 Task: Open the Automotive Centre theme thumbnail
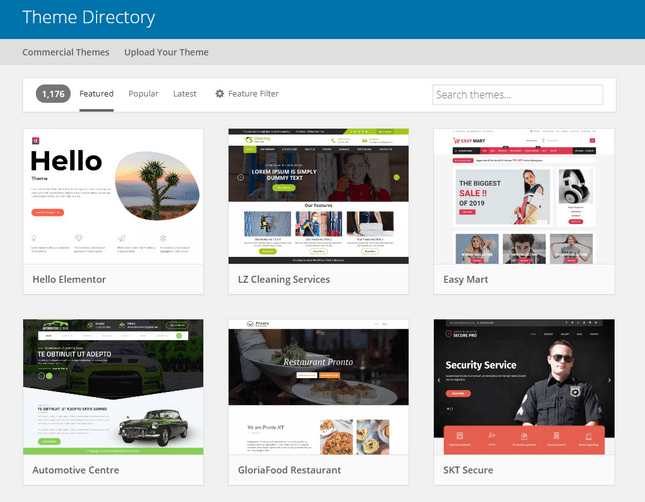tap(113, 387)
